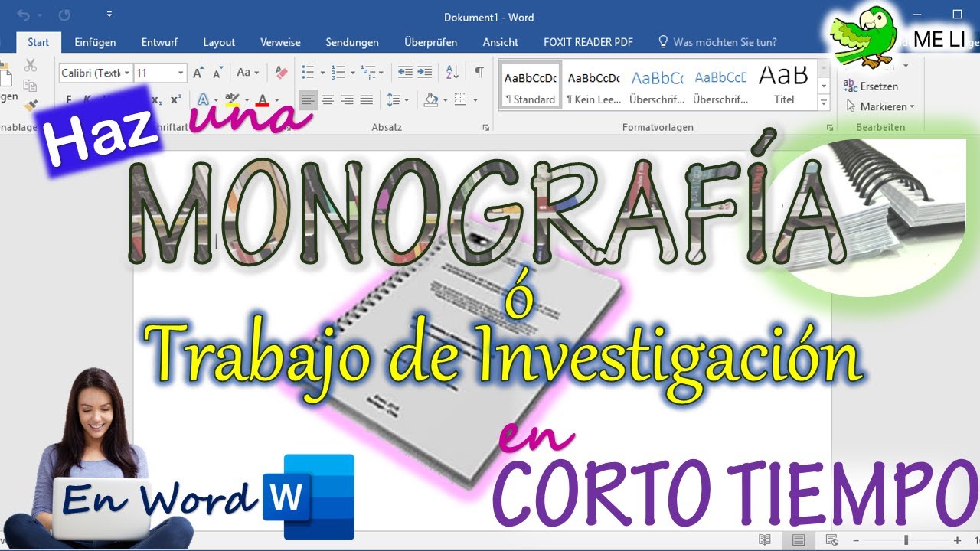Viewport: 980px width, 551px height.
Task: Expand numbering list dropdown arrow
Action: [352, 73]
